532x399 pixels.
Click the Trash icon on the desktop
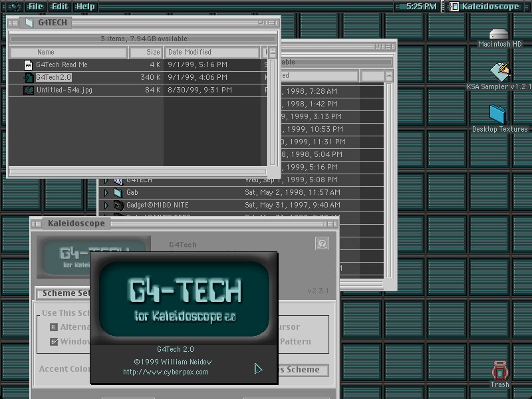pyautogui.click(x=500, y=370)
